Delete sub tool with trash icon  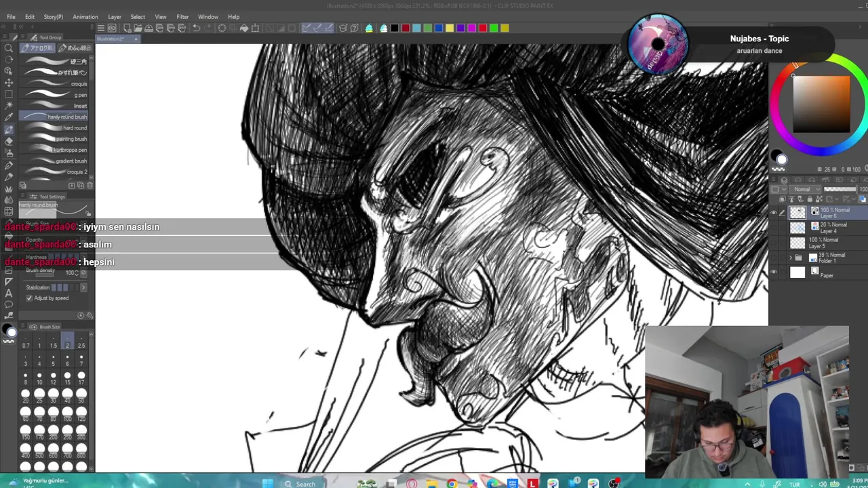(x=90, y=185)
